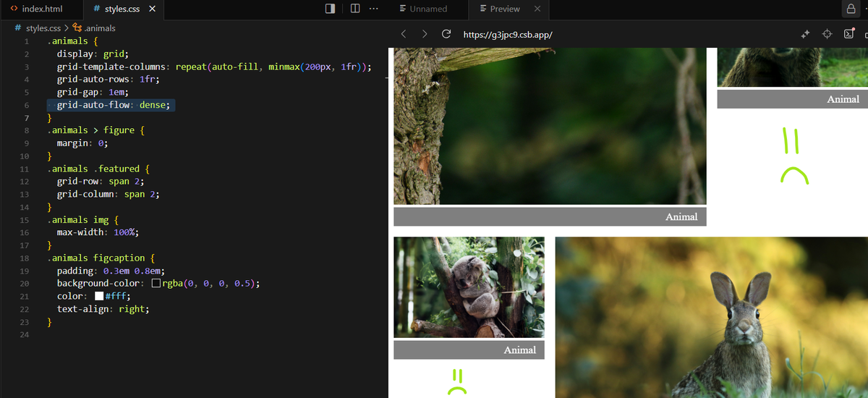The image size is (868, 398).
Task: Click the Animal caption under the koala
Action: (x=469, y=350)
